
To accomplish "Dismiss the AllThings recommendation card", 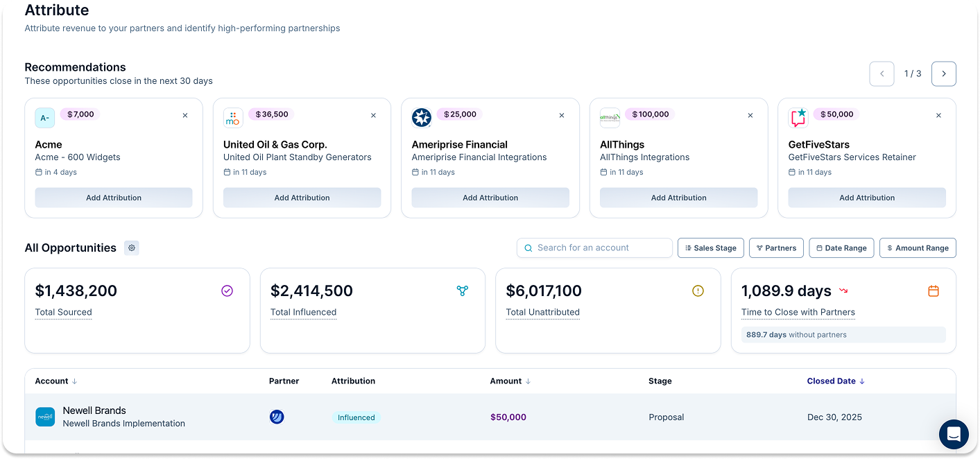I will coord(750,116).
